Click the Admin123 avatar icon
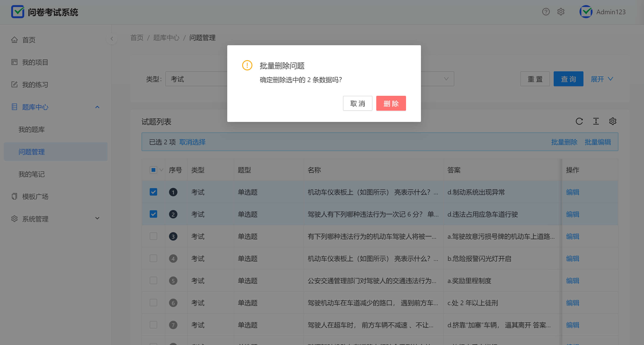This screenshot has width=644, height=345. (586, 12)
